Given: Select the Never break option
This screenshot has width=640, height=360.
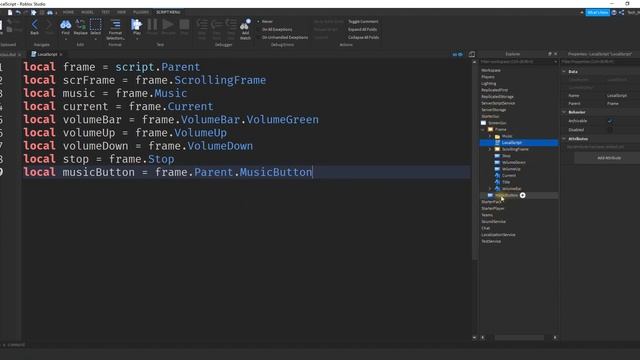Looking at the screenshot, I should (265, 22).
